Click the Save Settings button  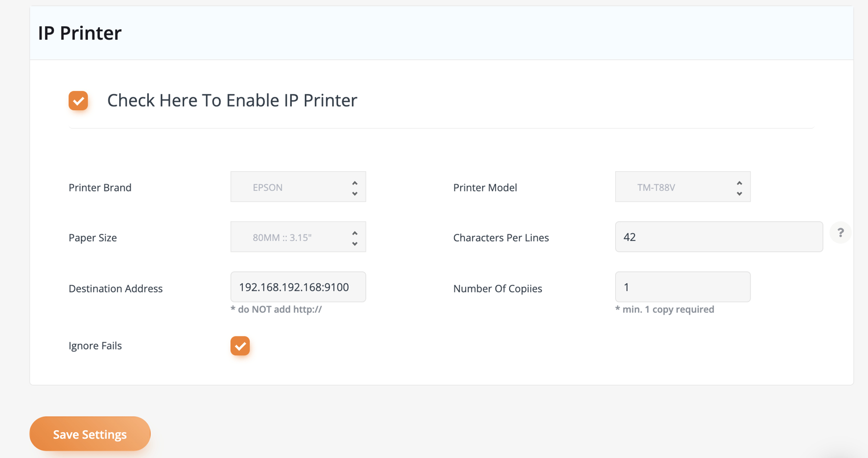coord(89,433)
